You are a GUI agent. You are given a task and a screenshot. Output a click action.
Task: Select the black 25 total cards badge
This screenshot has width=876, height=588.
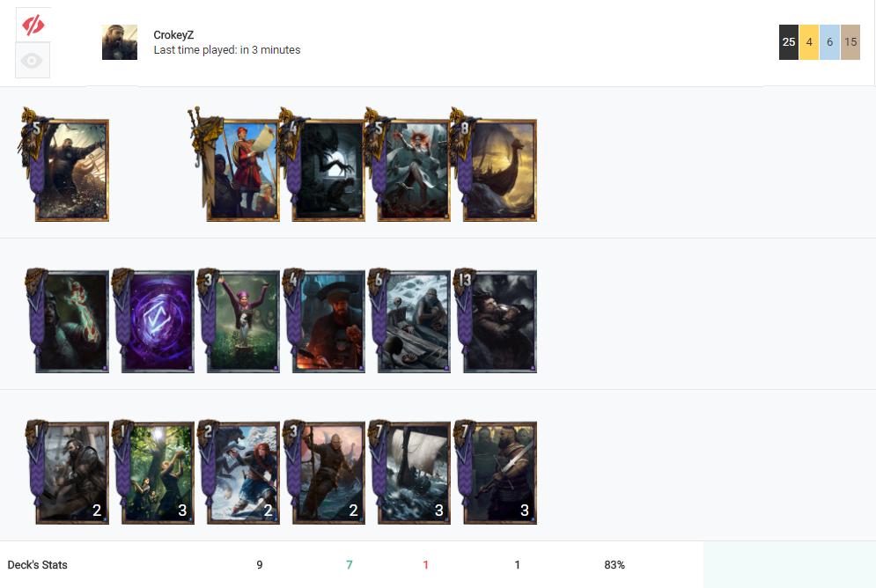click(788, 42)
